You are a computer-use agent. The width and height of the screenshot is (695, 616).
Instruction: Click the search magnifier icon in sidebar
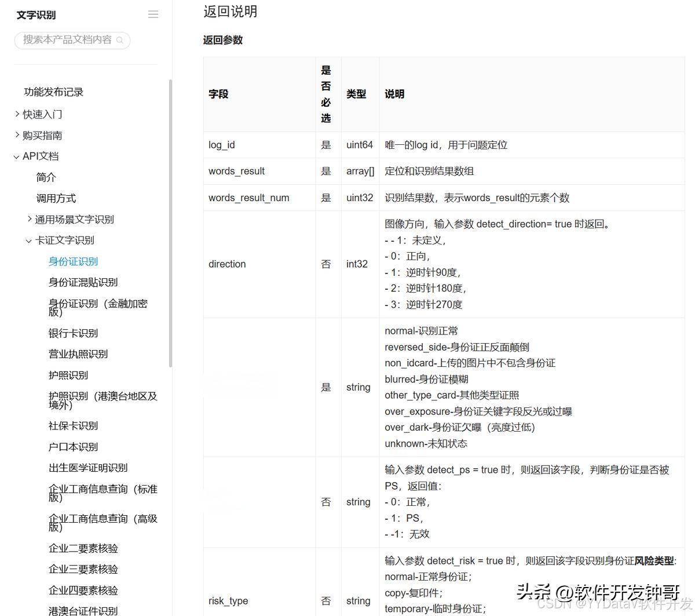click(120, 41)
